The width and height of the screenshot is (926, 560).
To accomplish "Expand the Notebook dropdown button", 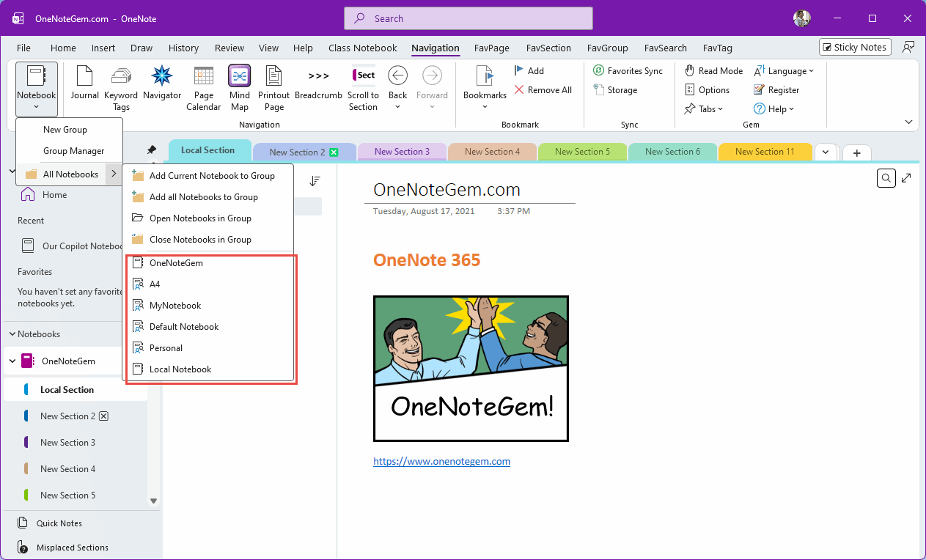I will coord(37,90).
